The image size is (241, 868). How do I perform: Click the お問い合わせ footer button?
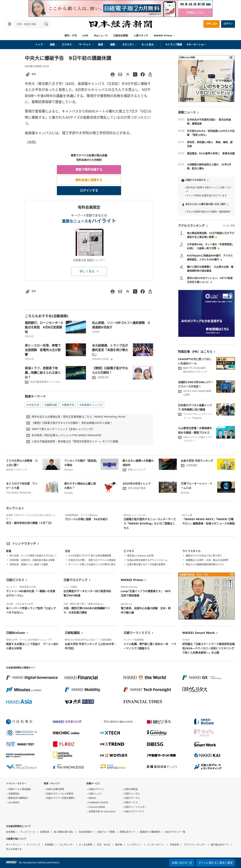click(x=182, y=863)
